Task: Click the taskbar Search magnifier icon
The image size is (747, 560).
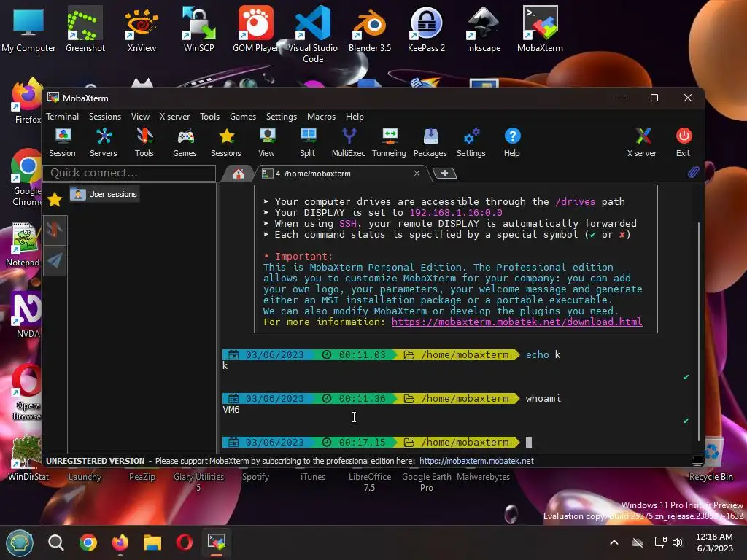Action: [56, 542]
